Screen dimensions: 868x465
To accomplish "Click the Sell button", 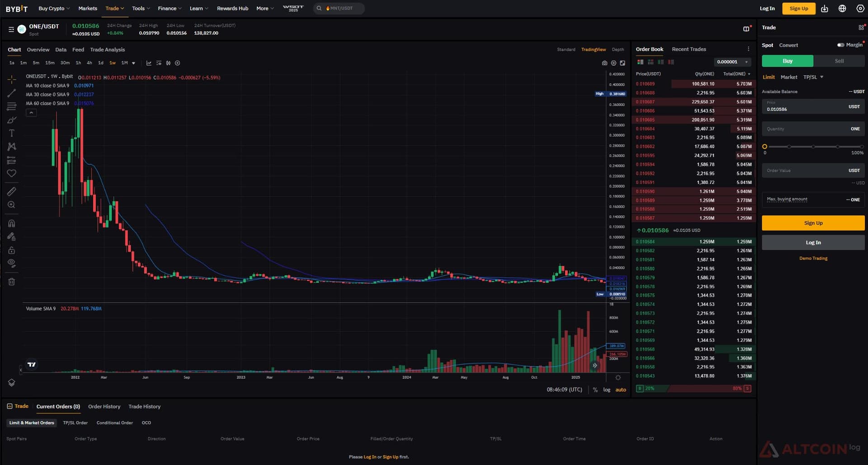I will (839, 61).
